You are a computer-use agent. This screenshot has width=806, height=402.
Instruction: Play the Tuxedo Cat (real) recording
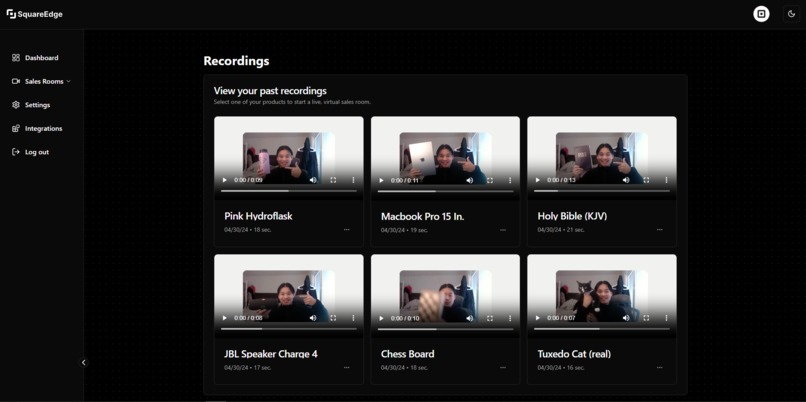538,318
